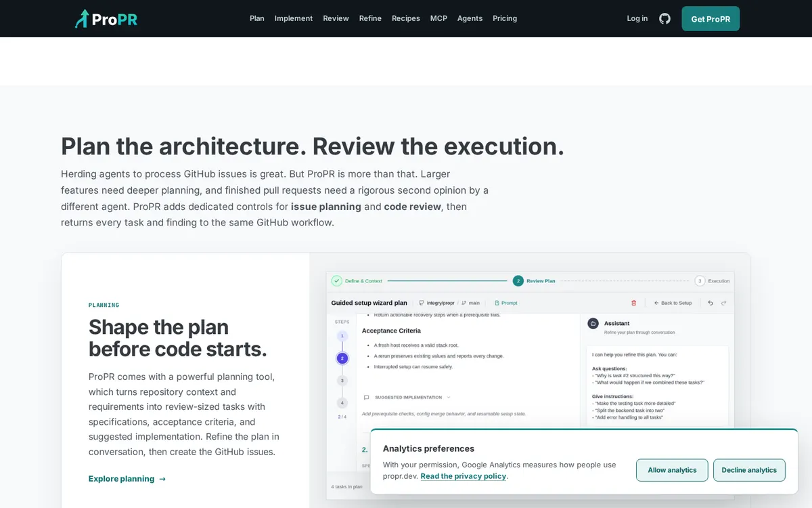Click step circle 1 in Steps sidebar
The image size is (812, 508).
point(342,336)
